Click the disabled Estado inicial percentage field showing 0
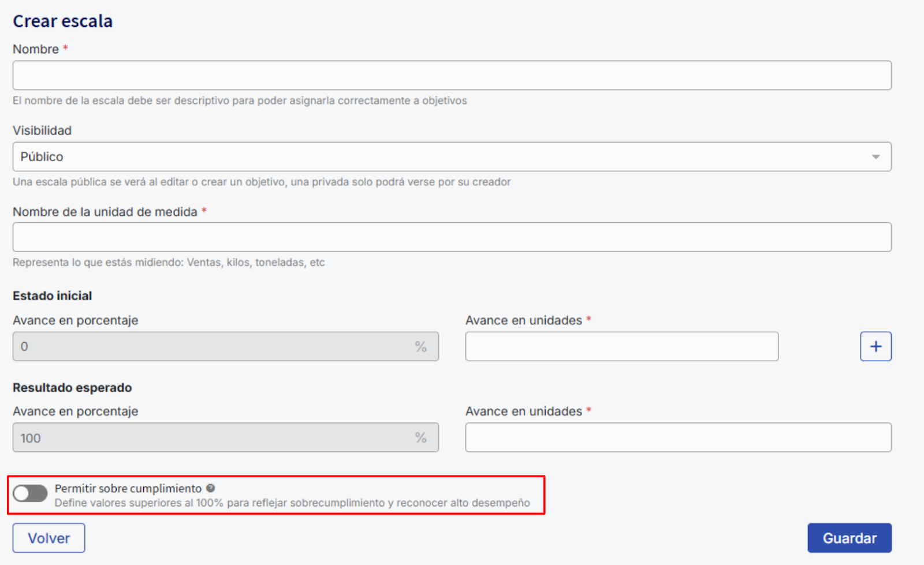Image resolution: width=924 pixels, height=565 pixels. coord(208,347)
